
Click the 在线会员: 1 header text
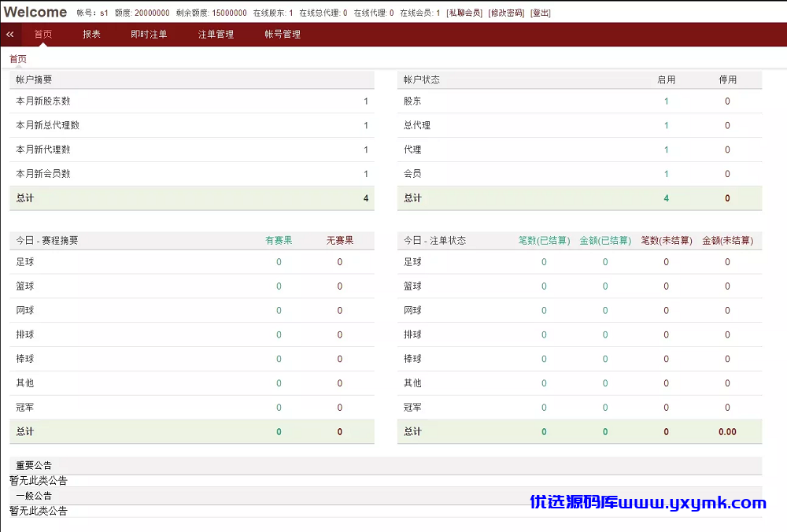click(420, 13)
